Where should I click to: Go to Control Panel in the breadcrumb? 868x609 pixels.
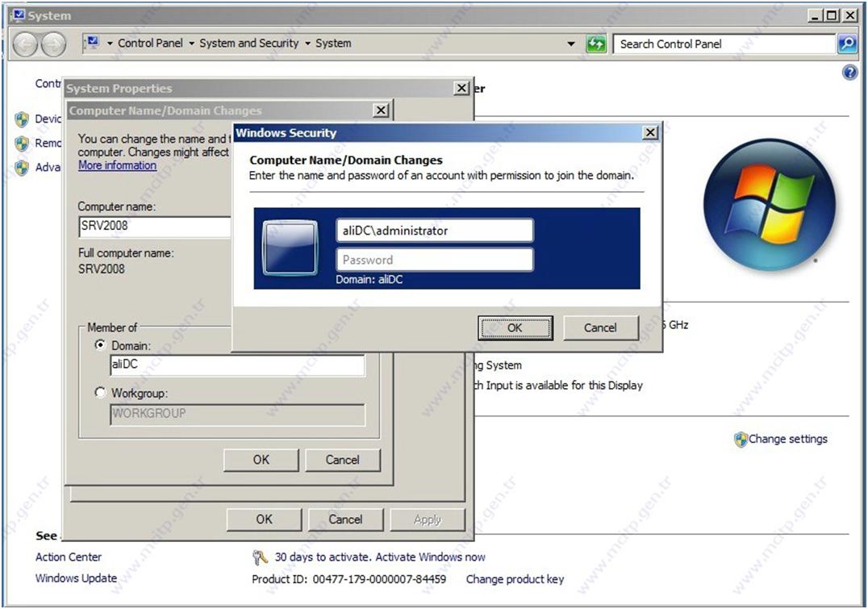(150, 44)
